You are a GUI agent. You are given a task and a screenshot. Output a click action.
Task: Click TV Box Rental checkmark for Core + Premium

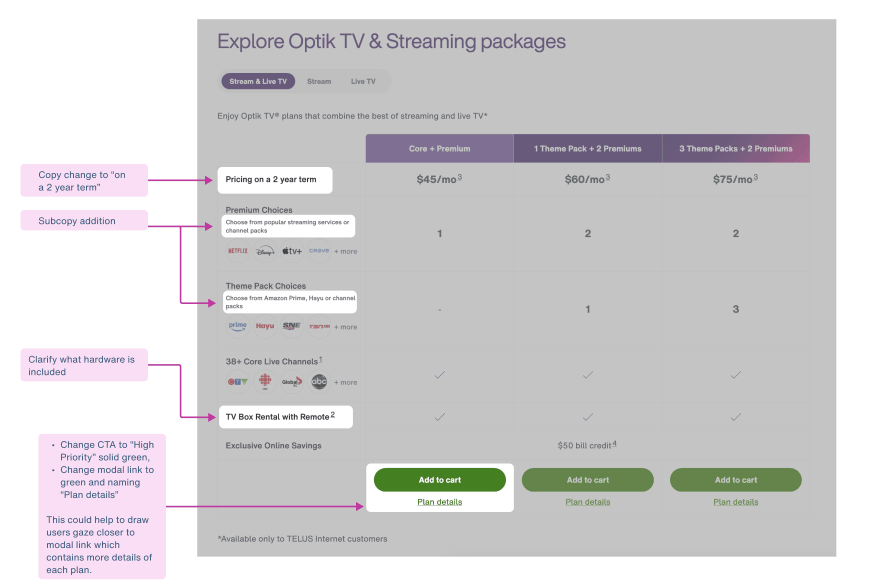click(x=439, y=416)
